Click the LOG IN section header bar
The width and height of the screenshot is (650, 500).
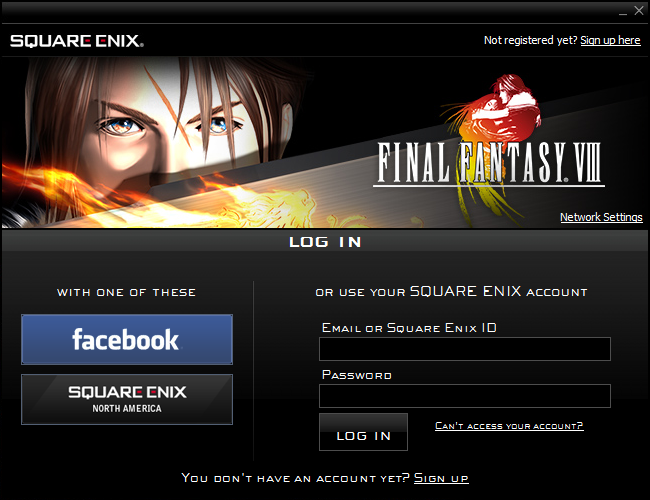325,242
